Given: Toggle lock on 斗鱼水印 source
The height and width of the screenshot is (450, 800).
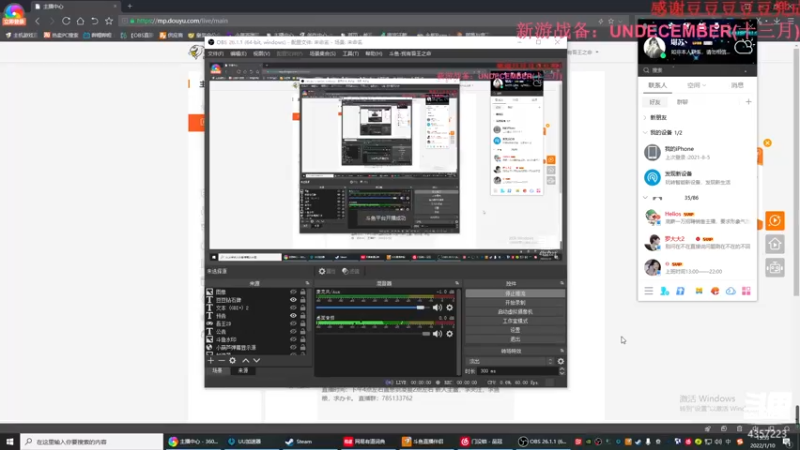Looking at the screenshot, I should (303, 339).
